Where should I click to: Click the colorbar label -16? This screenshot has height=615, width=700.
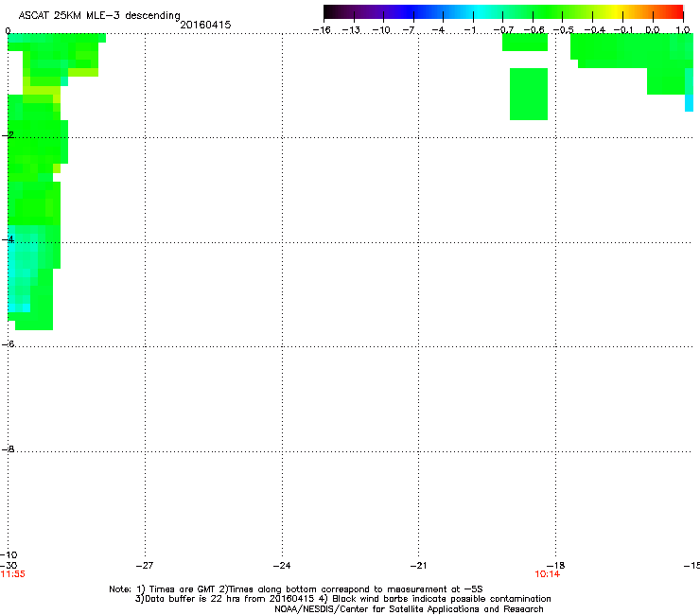322,30
